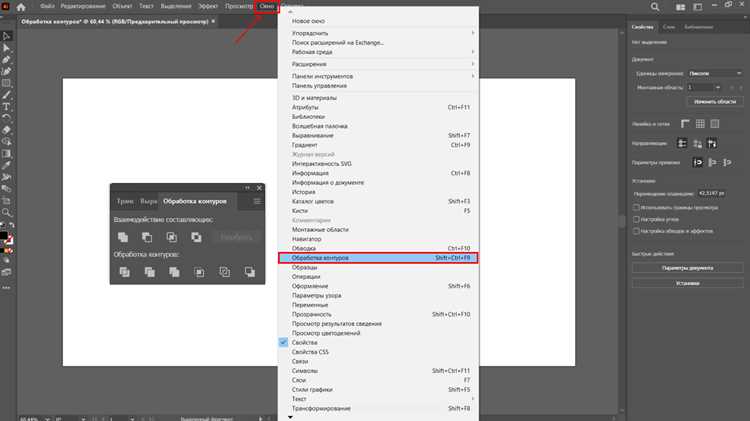
Task: Expand 'Рабочая среда' submenu
Action: click(x=378, y=52)
